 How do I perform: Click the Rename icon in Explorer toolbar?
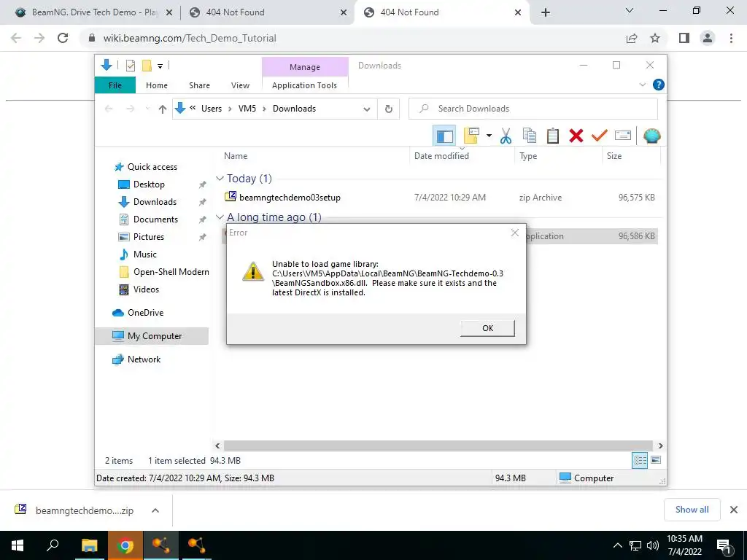(623, 136)
